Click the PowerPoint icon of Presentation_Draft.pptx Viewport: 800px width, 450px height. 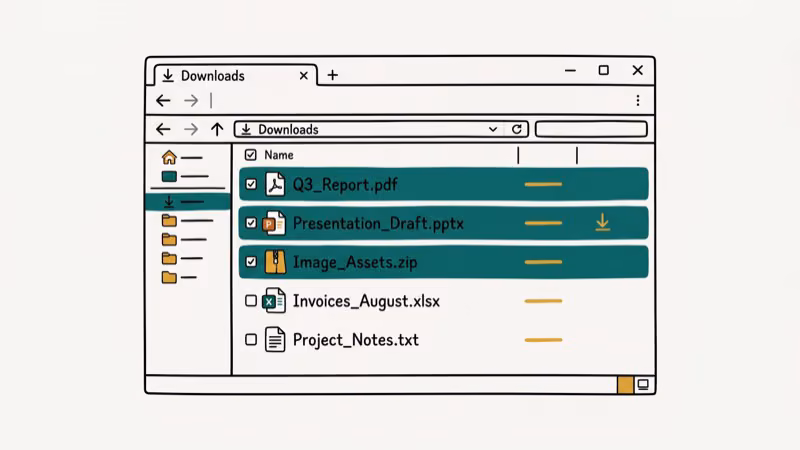point(274,223)
